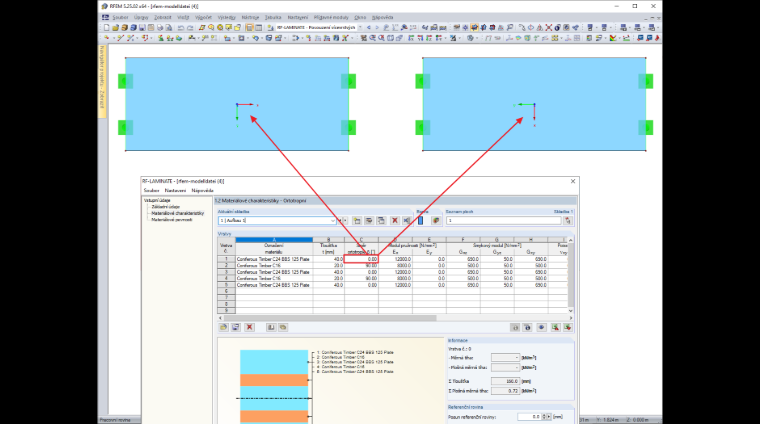Click row header number 5 in layers table
The width and height of the screenshot is (760, 424).
click(226, 285)
